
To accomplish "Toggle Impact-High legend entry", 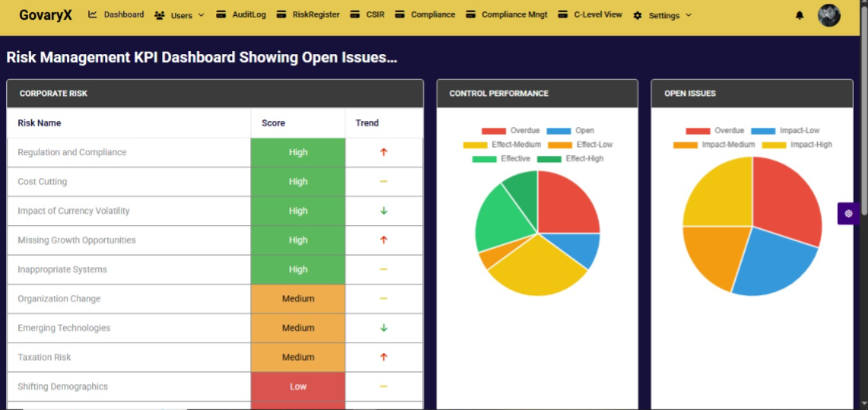I will click(x=797, y=144).
